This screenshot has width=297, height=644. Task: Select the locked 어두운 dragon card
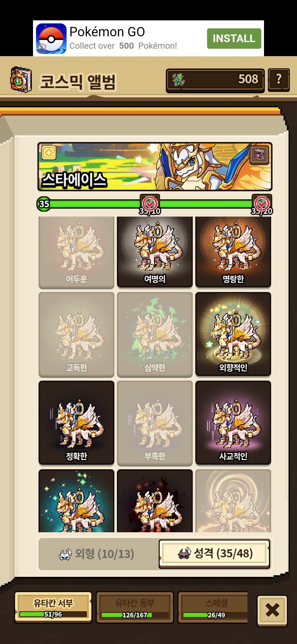coord(76,252)
